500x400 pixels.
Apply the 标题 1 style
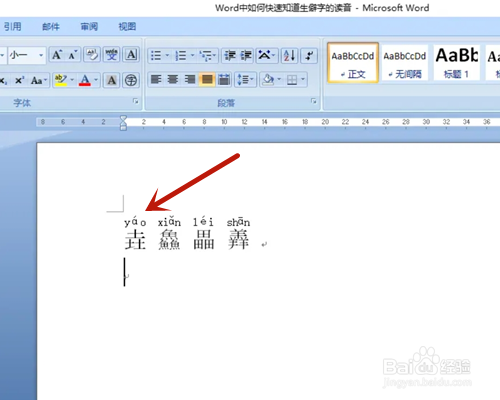click(x=457, y=63)
